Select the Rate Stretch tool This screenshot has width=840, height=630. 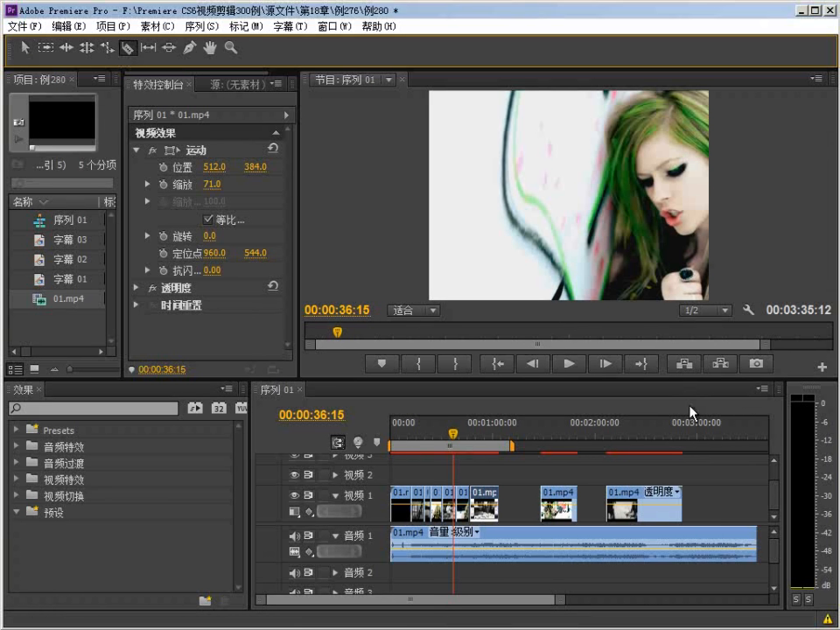coord(107,47)
